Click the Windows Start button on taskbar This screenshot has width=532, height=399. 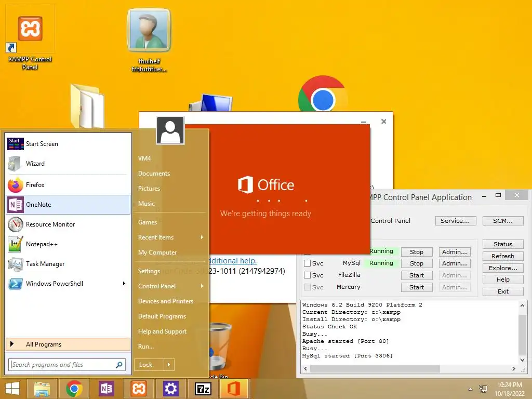[12, 389]
